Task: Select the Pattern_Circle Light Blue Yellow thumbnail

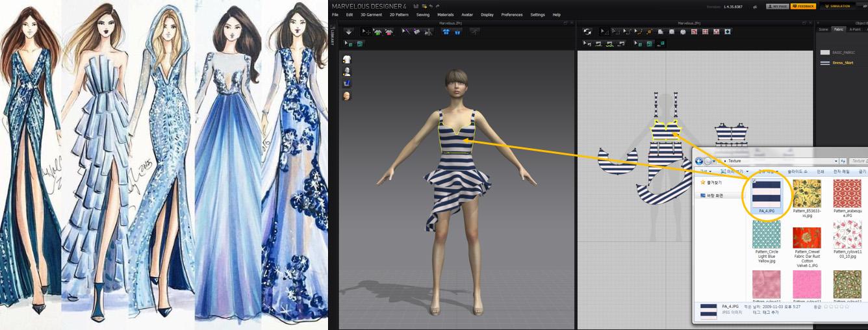Action: pyautogui.click(x=766, y=234)
